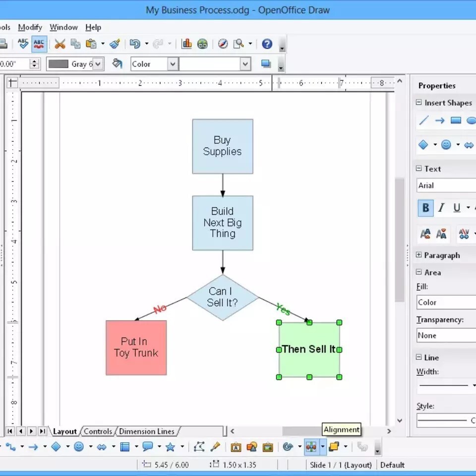The width and height of the screenshot is (476, 476).
Task: Toggle the Shadow icon on toolbar
Action: [266, 64]
